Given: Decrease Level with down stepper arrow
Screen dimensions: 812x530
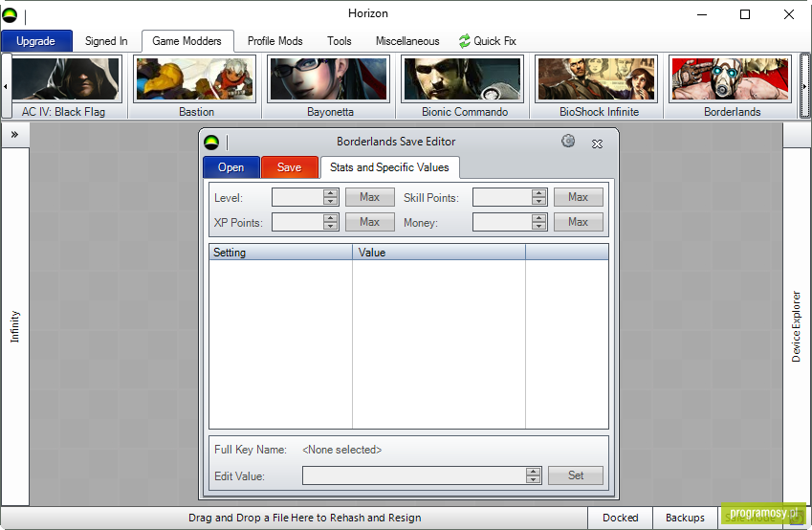Looking at the screenshot, I should [330, 202].
